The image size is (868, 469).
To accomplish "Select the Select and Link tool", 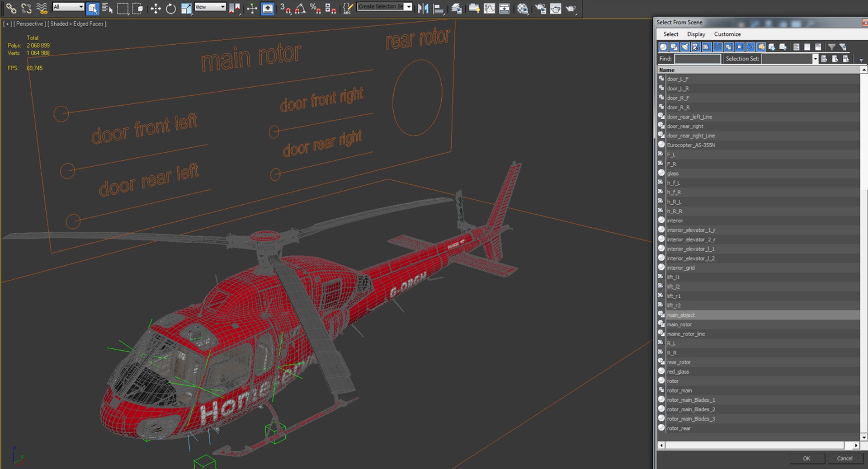I will pos(11,8).
